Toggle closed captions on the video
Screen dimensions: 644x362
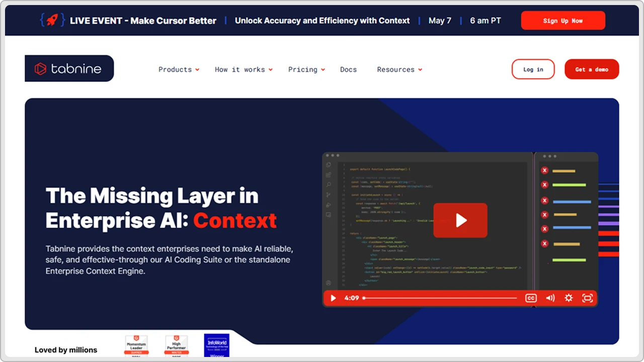(531, 298)
